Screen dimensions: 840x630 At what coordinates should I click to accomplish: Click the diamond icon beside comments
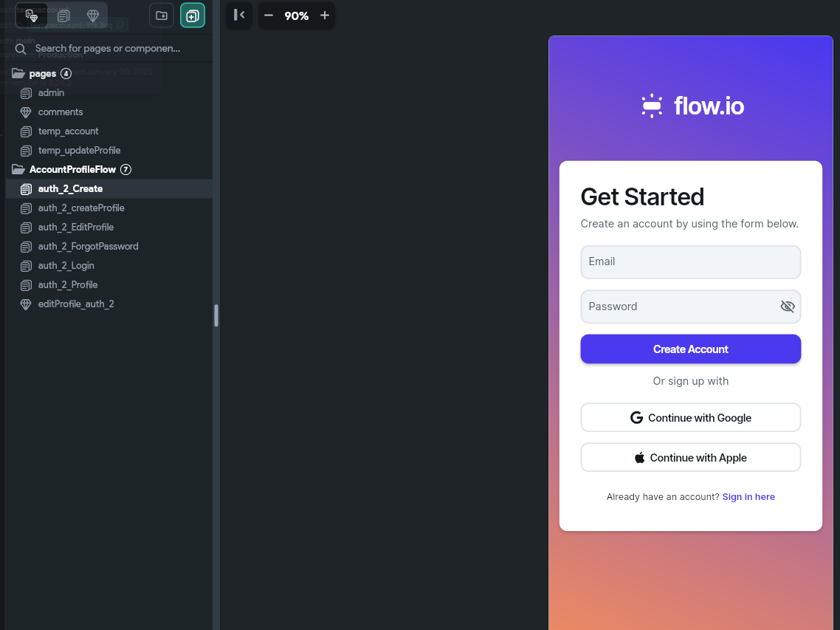26,112
